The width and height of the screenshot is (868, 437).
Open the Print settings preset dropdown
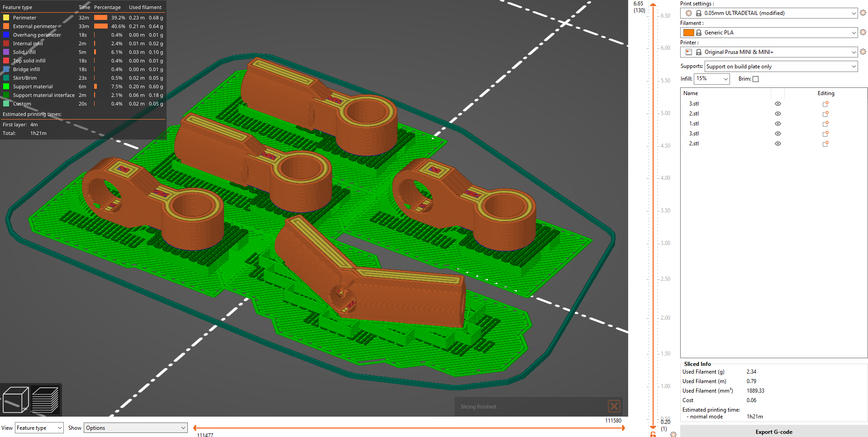click(769, 13)
